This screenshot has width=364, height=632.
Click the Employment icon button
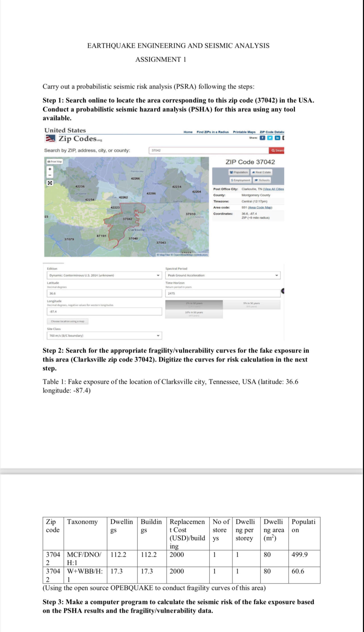point(241,180)
